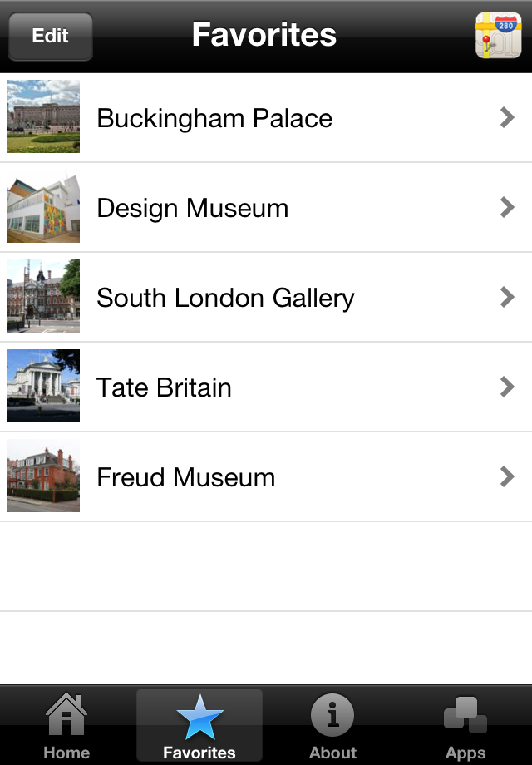This screenshot has height=765, width=532.
Task: Select the Favorites star icon
Action: coord(200,717)
